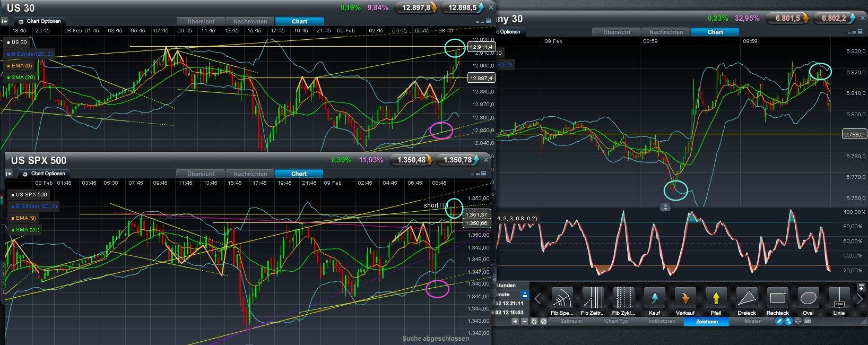Click the indicator panel expander between charts
Screen dimensions: 868x345
click(665, 207)
